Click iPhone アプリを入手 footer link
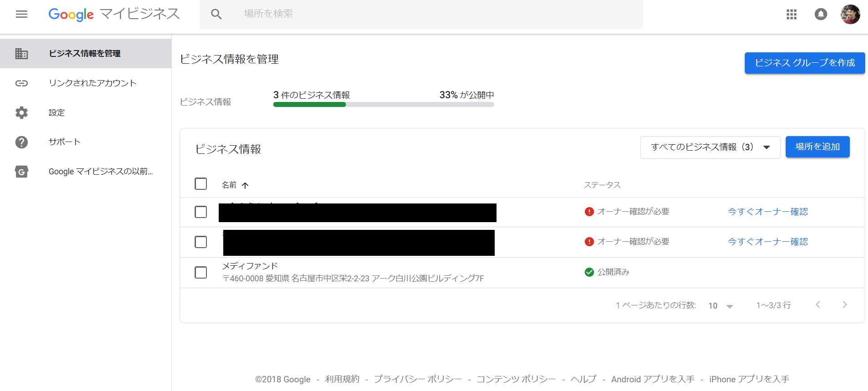 point(749,379)
